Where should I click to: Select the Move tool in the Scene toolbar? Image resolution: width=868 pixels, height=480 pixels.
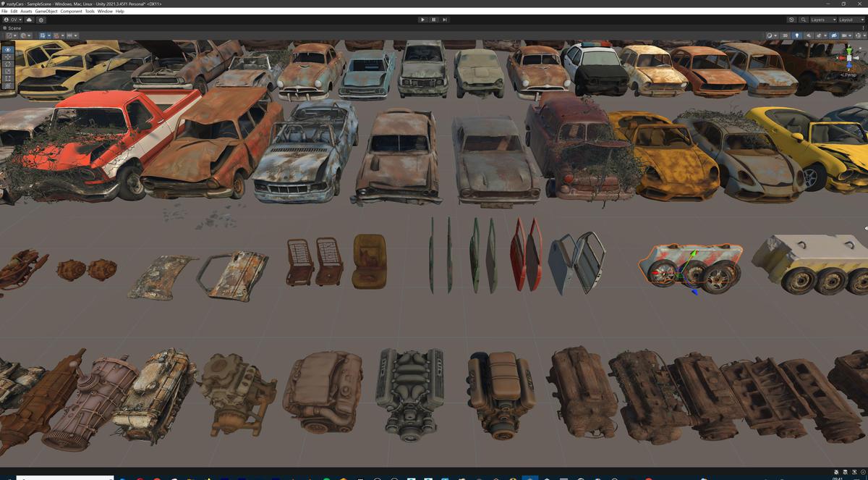7,57
